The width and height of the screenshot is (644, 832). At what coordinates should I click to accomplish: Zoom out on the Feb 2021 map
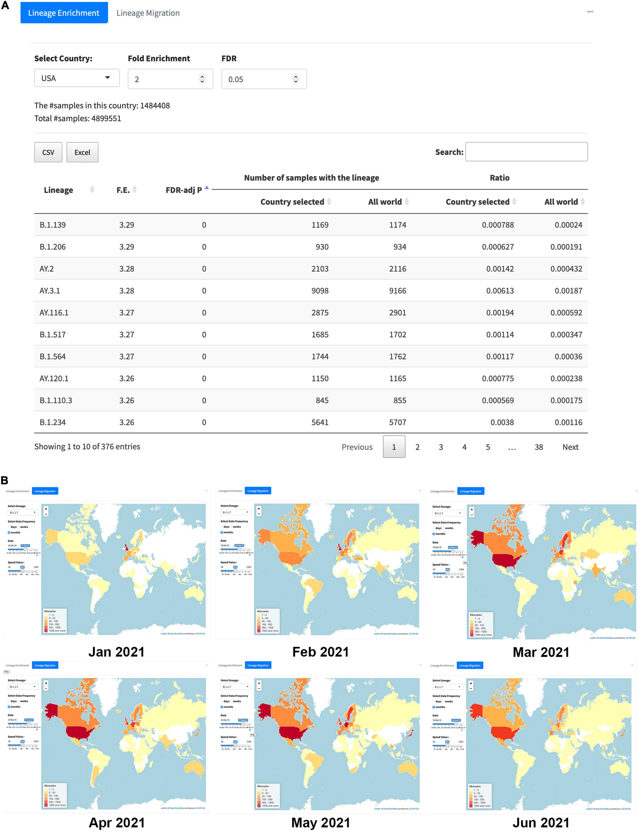259,514
